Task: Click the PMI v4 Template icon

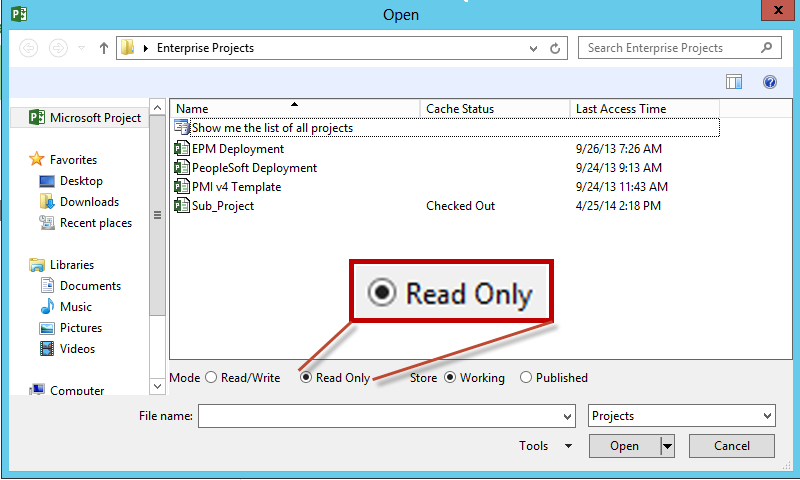Action: pyautogui.click(x=182, y=186)
